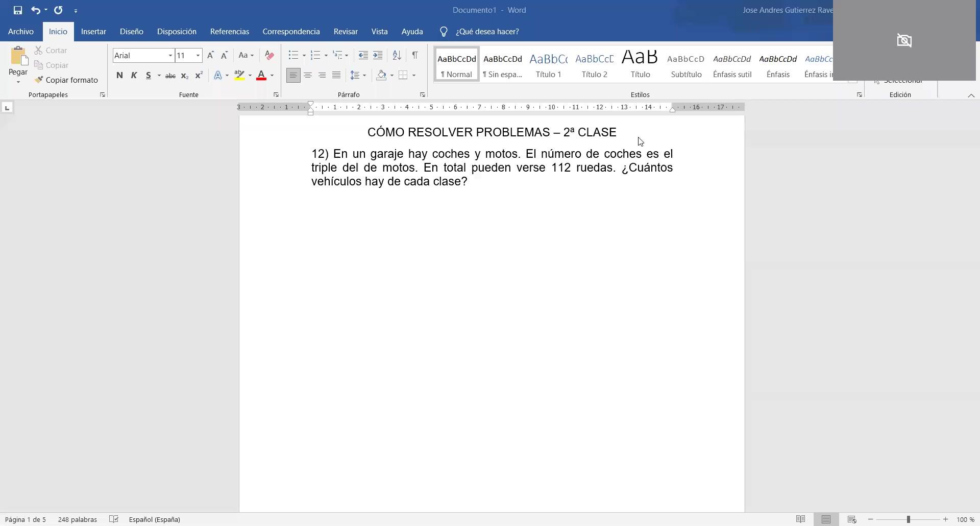Switch to the Revisar tab
The height and width of the screenshot is (526, 980).
point(346,32)
